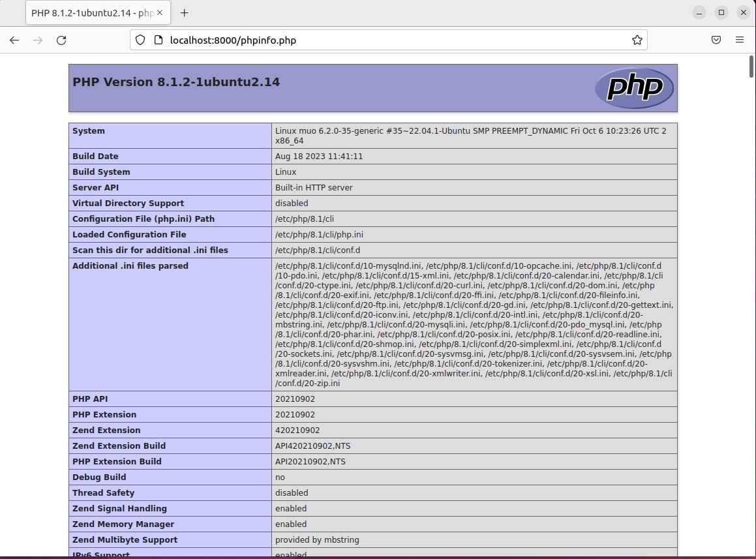Image resolution: width=756 pixels, height=559 pixels.
Task: Focus the address bar showing localhost:8000/phpinfo.php
Action: tap(388, 40)
